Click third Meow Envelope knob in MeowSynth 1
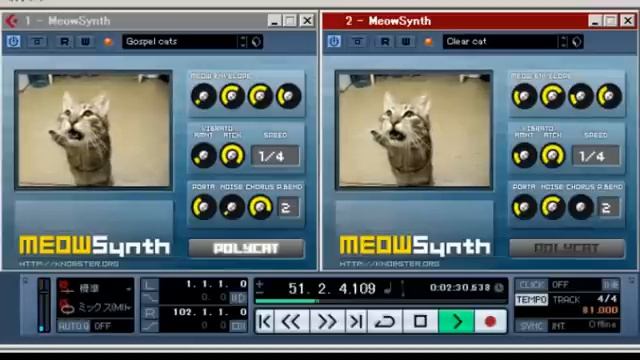The image size is (640, 360). pos(260,96)
